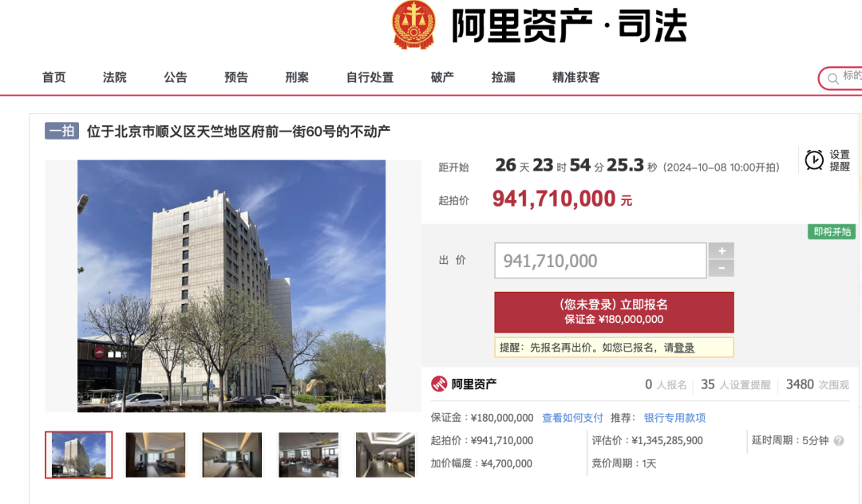Open the 查看如何支付 link
Viewport: 862px width, 504px height.
point(572,418)
